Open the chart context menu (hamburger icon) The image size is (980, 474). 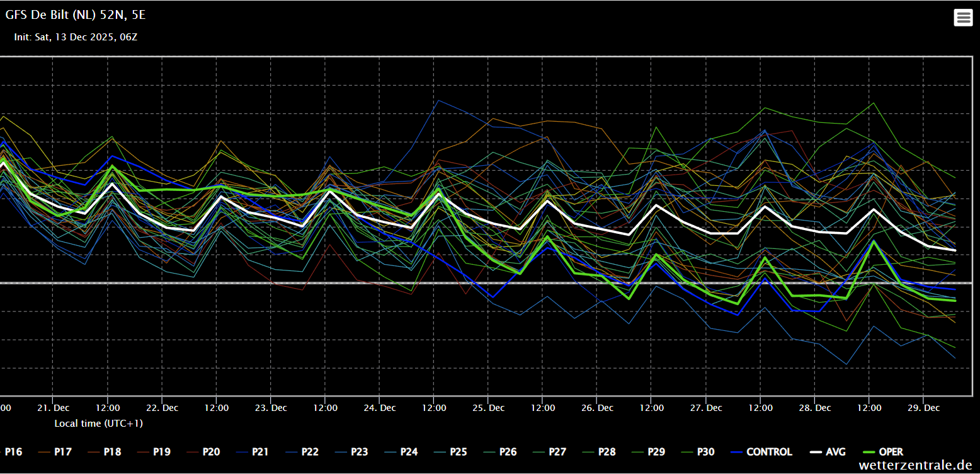coord(963,18)
